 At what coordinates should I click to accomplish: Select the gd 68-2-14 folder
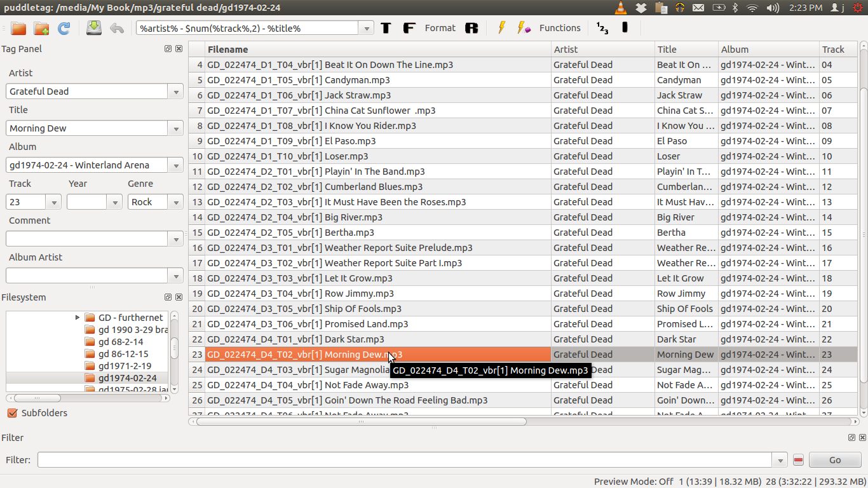tap(121, 342)
